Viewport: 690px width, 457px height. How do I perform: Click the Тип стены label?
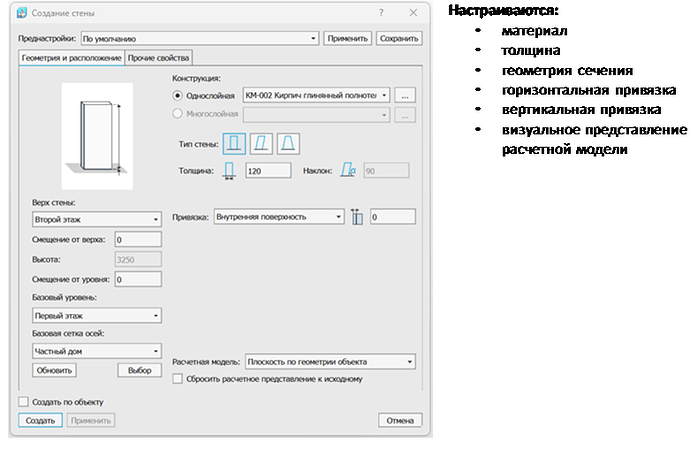point(198,144)
